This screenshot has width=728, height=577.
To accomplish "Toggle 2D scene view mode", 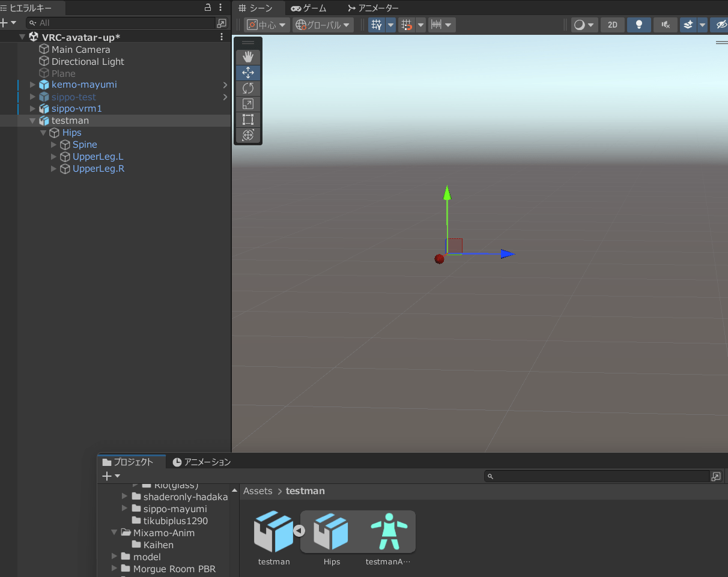I will pos(612,25).
